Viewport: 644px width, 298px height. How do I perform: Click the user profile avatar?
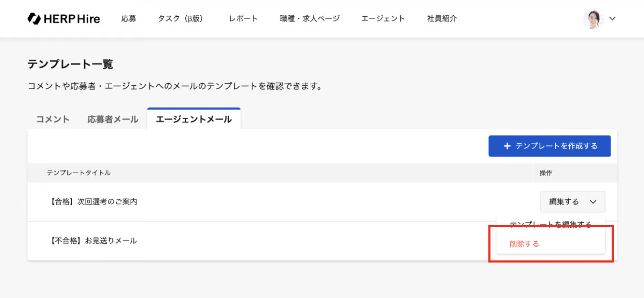593,19
